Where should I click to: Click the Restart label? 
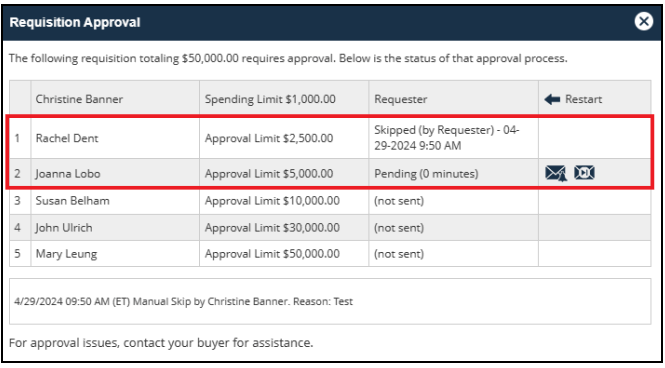[x=583, y=99]
